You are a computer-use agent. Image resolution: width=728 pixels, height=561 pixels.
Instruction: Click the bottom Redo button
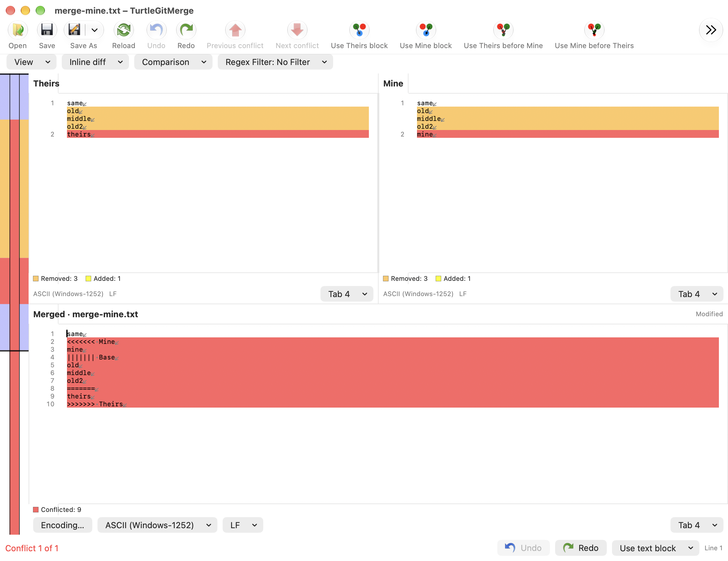point(581,548)
